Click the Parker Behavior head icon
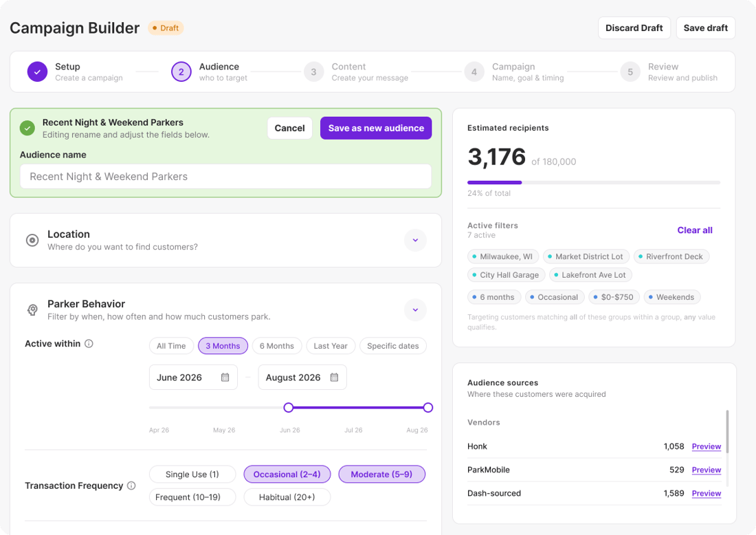Image resolution: width=756 pixels, height=535 pixels. (32, 309)
